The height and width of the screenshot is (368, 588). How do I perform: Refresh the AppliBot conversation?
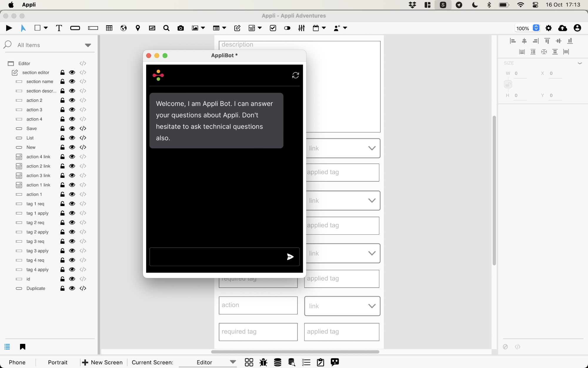[295, 75]
